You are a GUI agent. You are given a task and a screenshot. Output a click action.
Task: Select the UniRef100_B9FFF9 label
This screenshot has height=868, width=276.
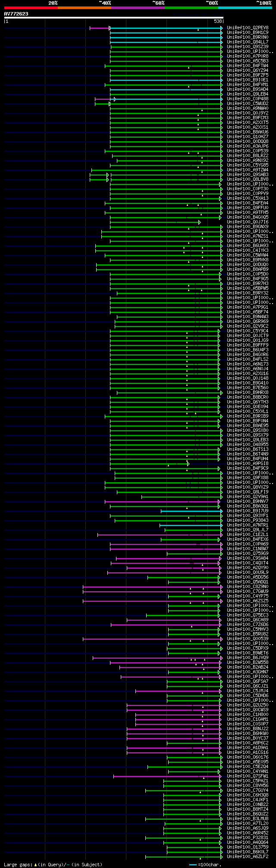[248, 345]
